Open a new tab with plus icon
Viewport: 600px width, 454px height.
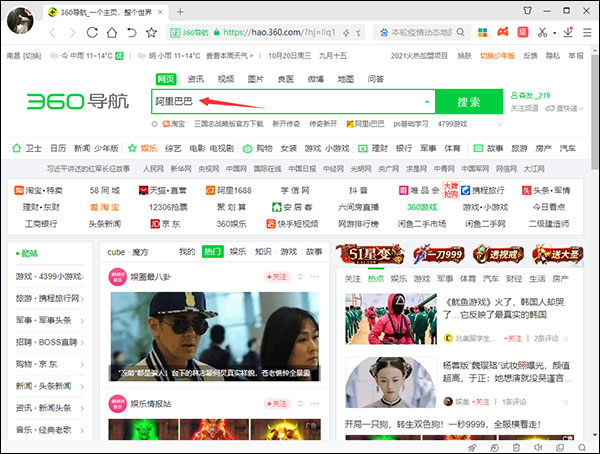[180, 12]
